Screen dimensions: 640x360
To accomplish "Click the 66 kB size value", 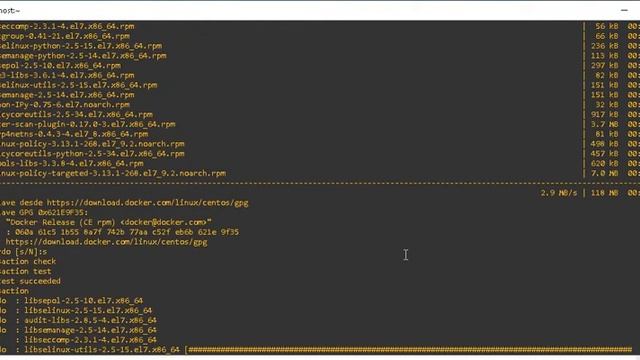I will point(606,36).
